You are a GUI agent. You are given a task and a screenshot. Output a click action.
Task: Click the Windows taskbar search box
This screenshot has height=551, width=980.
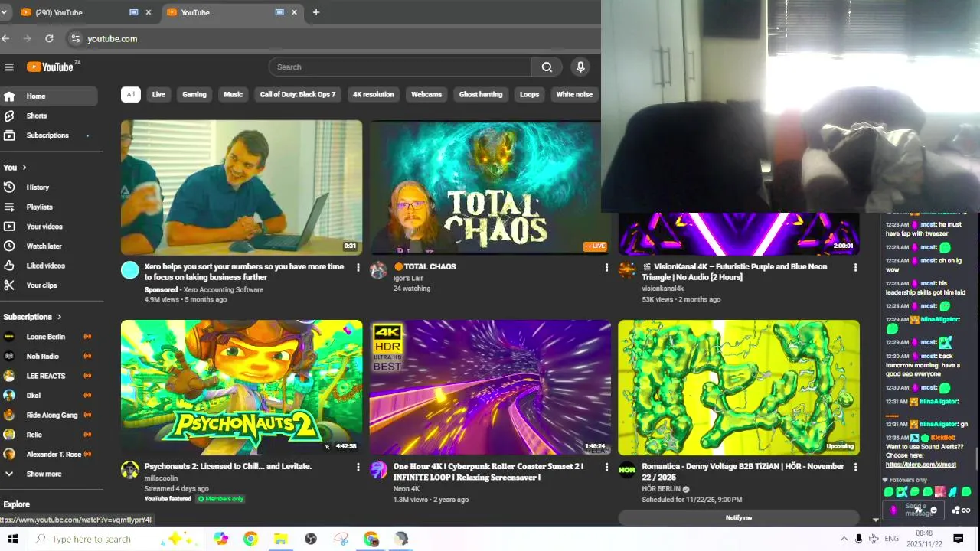pos(115,539)
